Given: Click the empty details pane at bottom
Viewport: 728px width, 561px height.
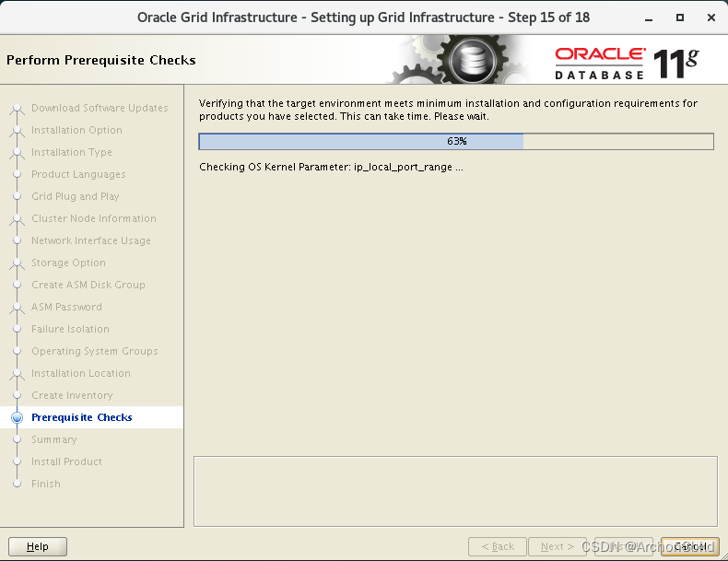Looking at the screenshot, I should pos(455,491).
